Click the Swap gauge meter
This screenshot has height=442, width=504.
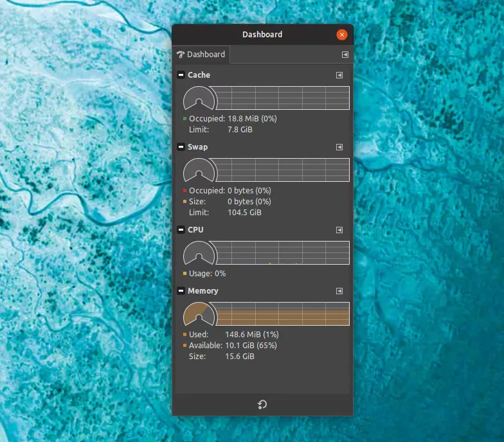199,170
